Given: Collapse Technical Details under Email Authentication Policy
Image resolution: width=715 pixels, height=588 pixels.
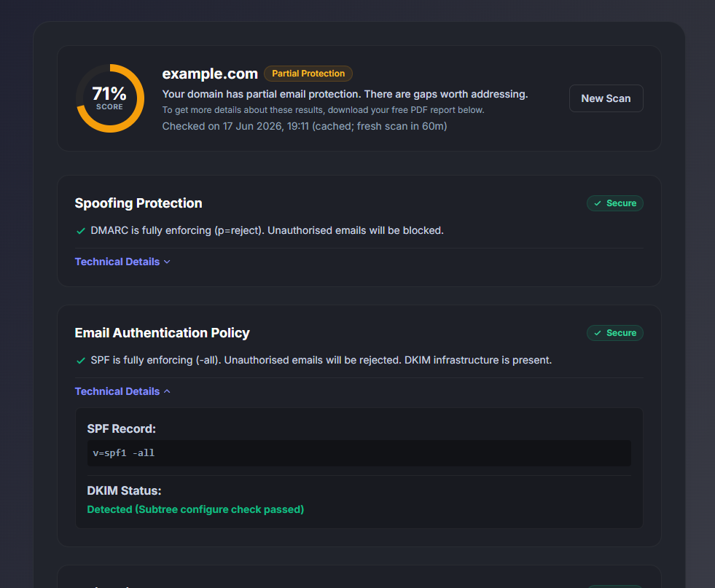Looking at the screenshot, I should tap(122, 391).
